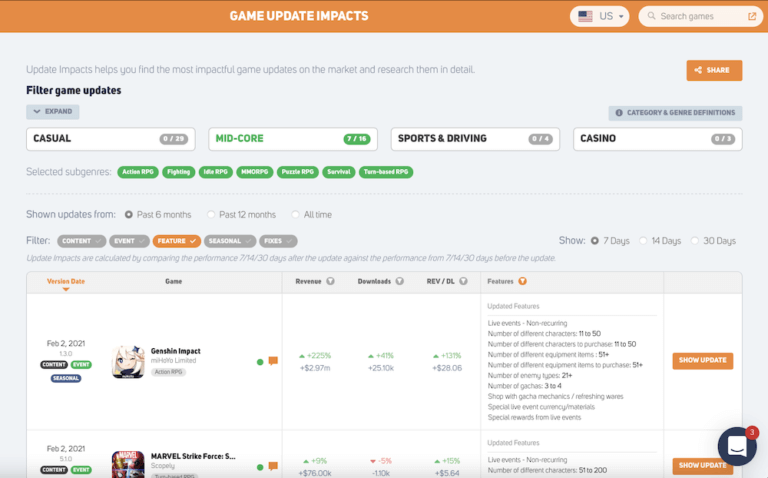Click the REV / DL column info icon
Image resolution: width=768 pixels, height=478 pixels.
(x=463, y=281)
